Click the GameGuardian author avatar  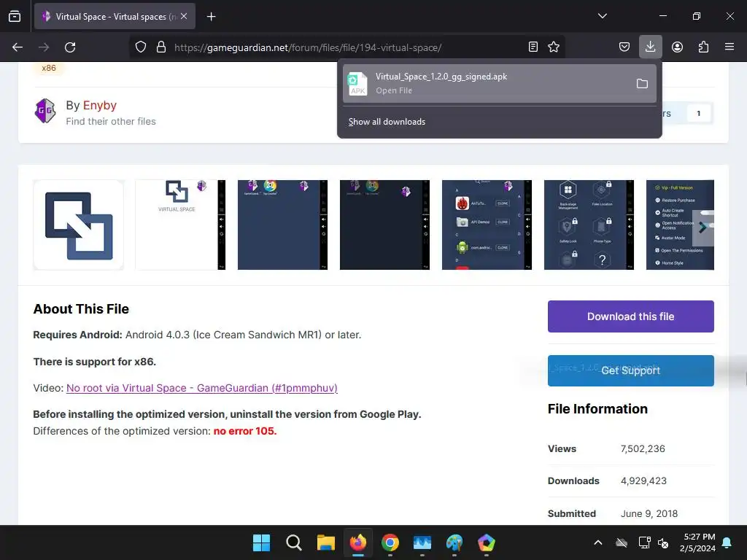[45, 111]
